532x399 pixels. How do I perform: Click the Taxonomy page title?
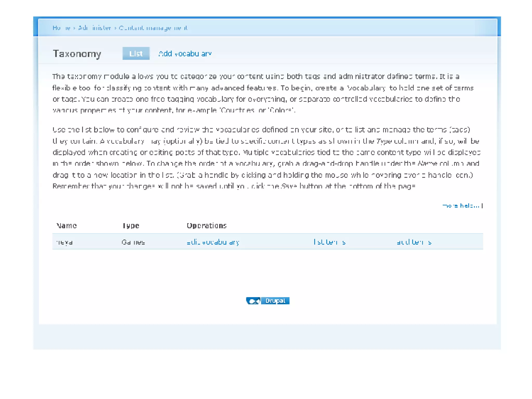click(x=77, y=54)
